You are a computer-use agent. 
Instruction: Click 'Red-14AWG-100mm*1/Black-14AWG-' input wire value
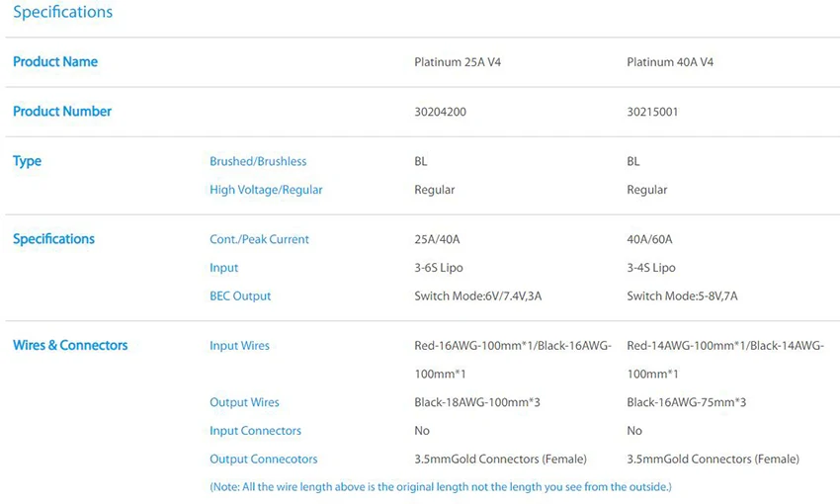tap(725, 346)
